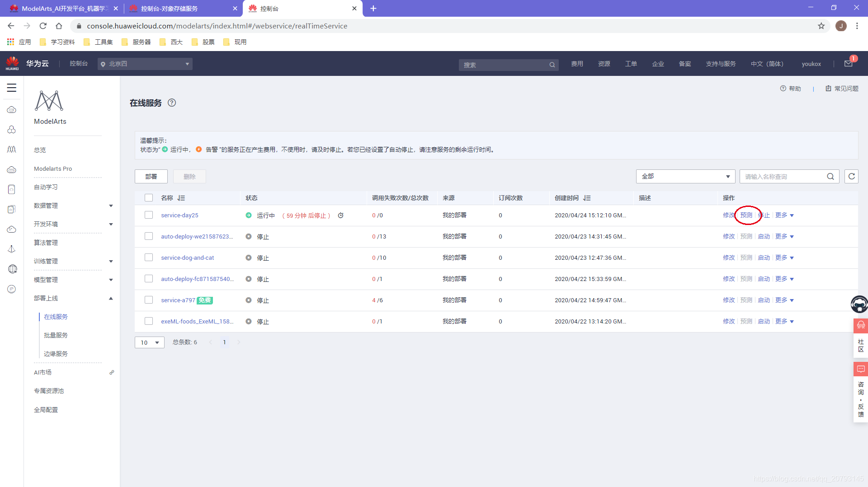
Task: Sort the list by 名称 column icon
Action: tap(181, 198)
